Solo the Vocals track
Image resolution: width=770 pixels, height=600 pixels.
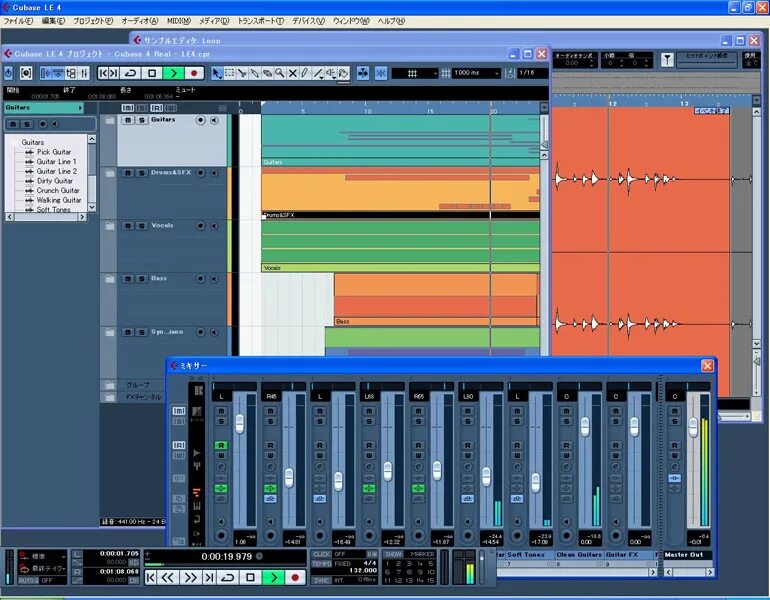pyautogui.click(x=141, y=226)
